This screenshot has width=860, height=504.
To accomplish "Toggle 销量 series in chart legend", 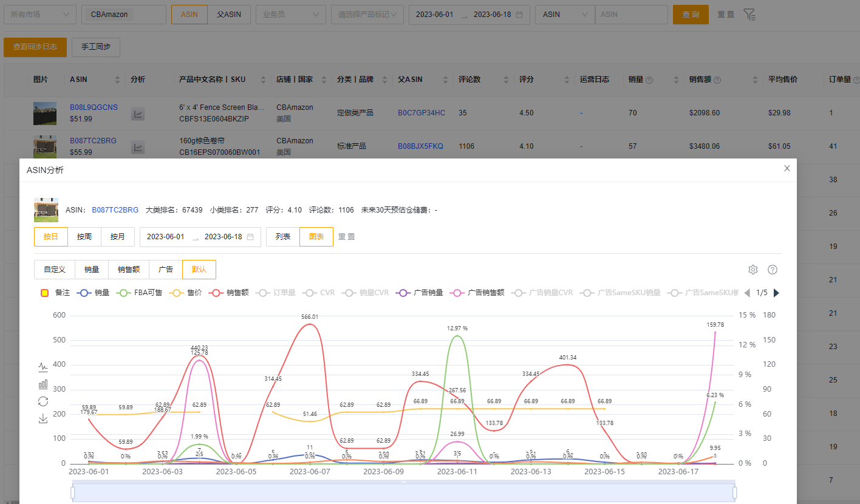I will [x=94, y=293].
